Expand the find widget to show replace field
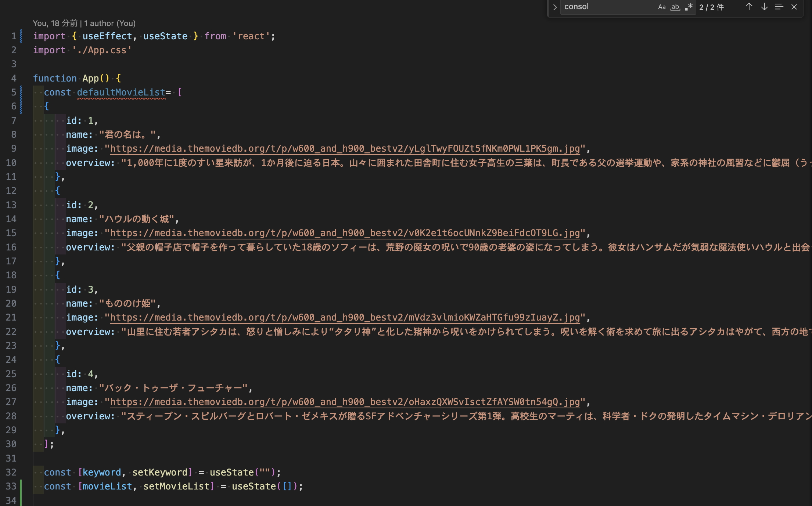 pyautogui.click(x=554, y=7)
